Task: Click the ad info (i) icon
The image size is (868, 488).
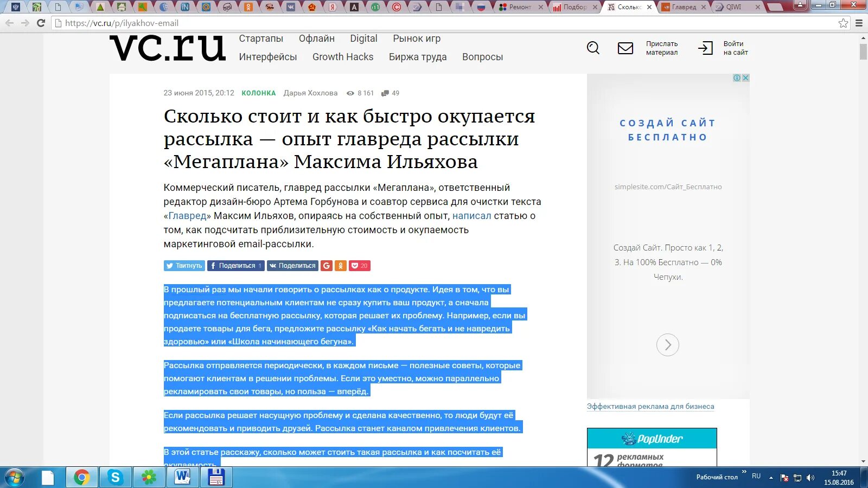Action: click(737, 78)
